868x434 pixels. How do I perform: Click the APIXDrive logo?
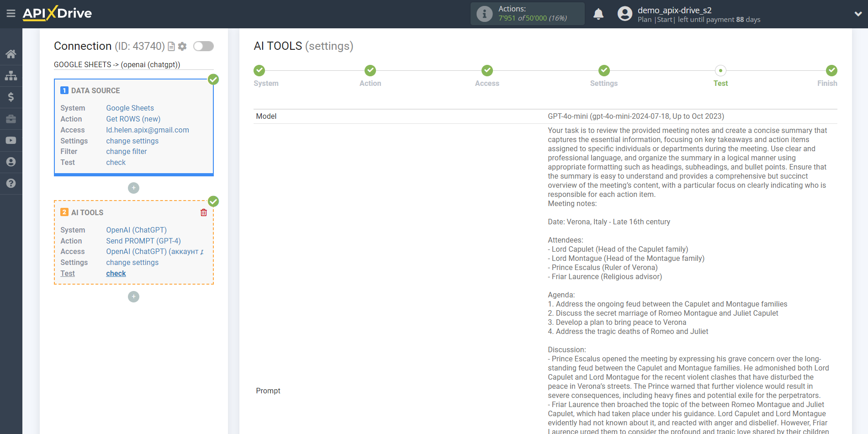(x=57, y=13)
